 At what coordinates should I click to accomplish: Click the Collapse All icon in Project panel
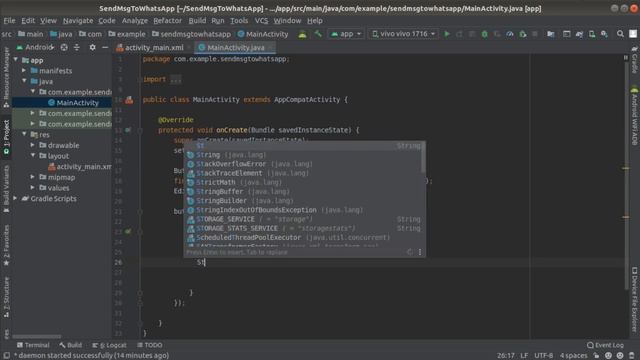click(x=77, y=47)
